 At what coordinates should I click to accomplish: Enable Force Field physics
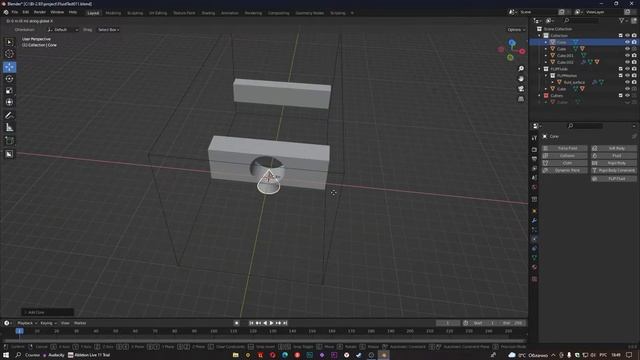pos(564,148)
